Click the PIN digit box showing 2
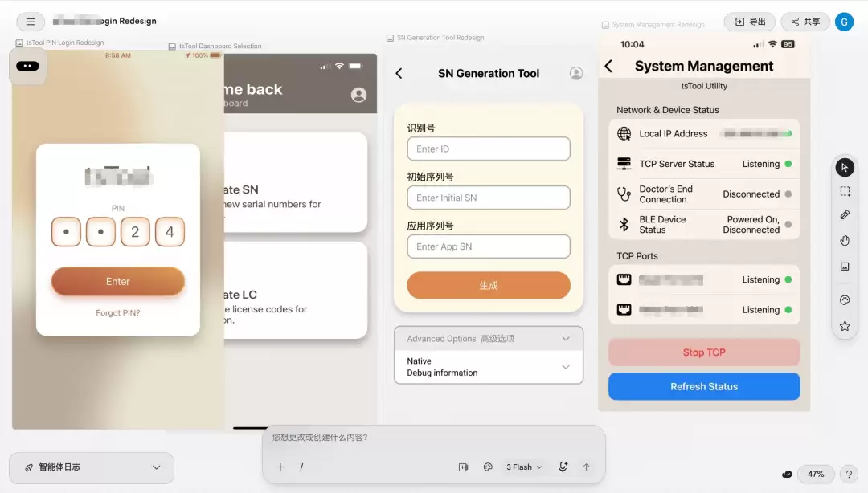This screenshot has height=493, width=868. [x=135, y=232]
